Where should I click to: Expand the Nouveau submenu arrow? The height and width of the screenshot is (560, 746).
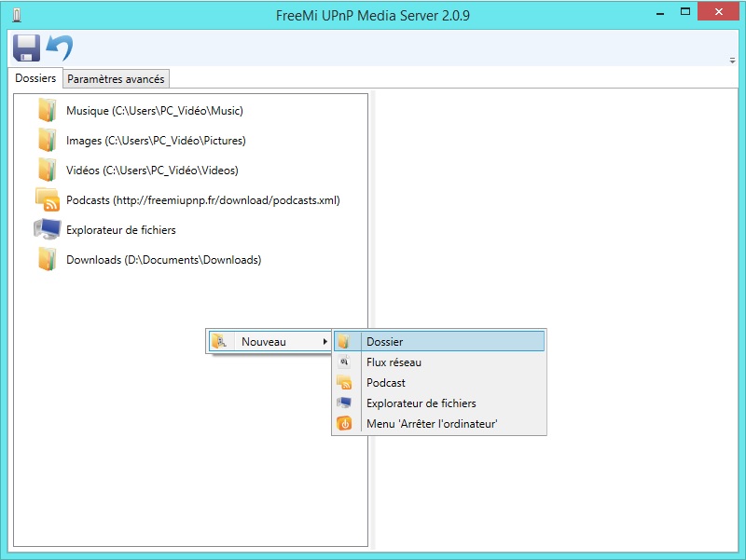tap(325, 342)
